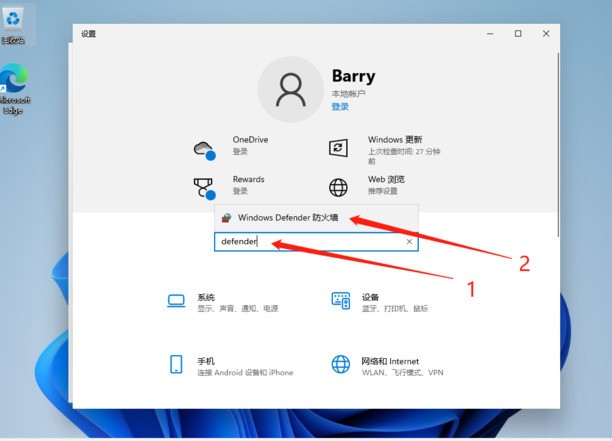Open the Web 浏览 globe icon

tap(338, 187)
